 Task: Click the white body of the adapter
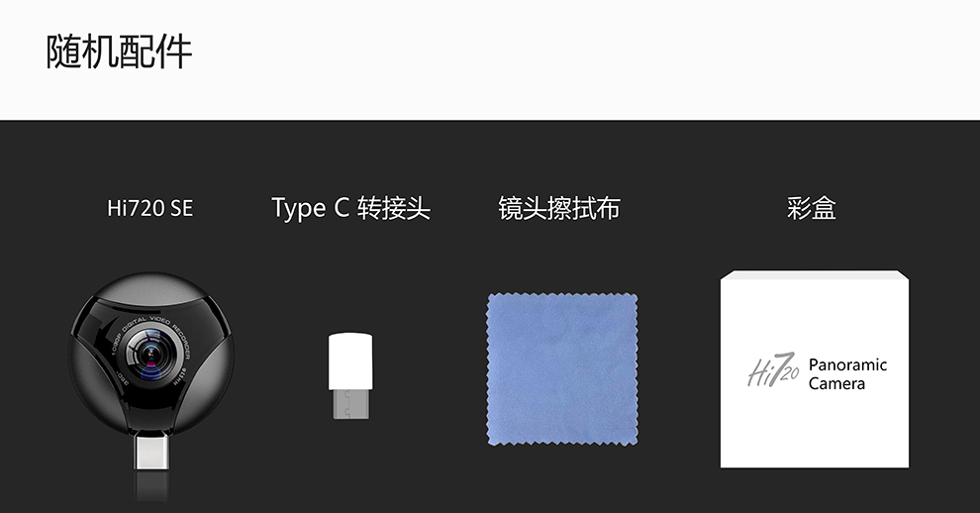click(350, 360)
